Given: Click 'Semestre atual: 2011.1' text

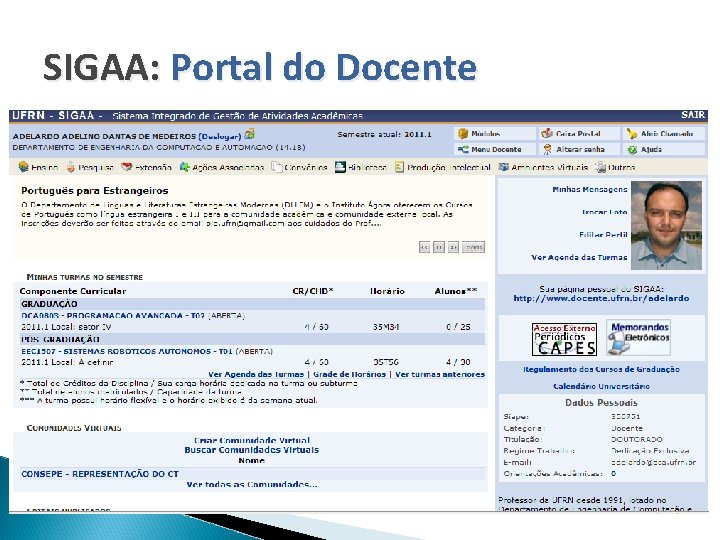Looking at the screenshot, I should [384, 135].
